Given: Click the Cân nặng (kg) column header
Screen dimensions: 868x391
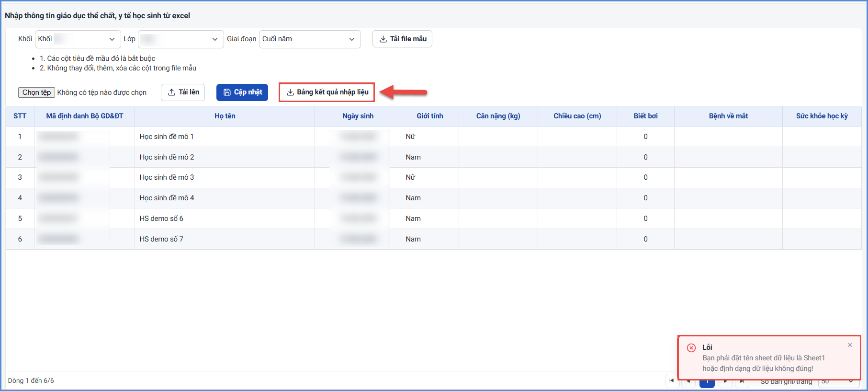Looking at the screenshot, I should point(498,116).
